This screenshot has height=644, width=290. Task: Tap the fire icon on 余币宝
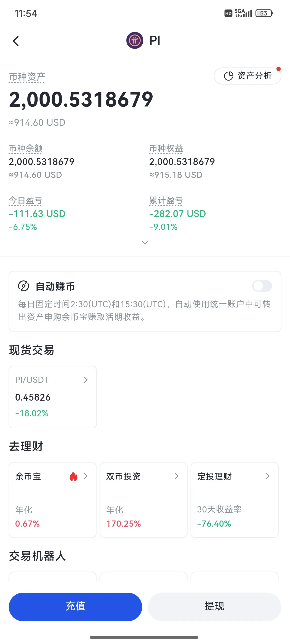coord(73,477)
